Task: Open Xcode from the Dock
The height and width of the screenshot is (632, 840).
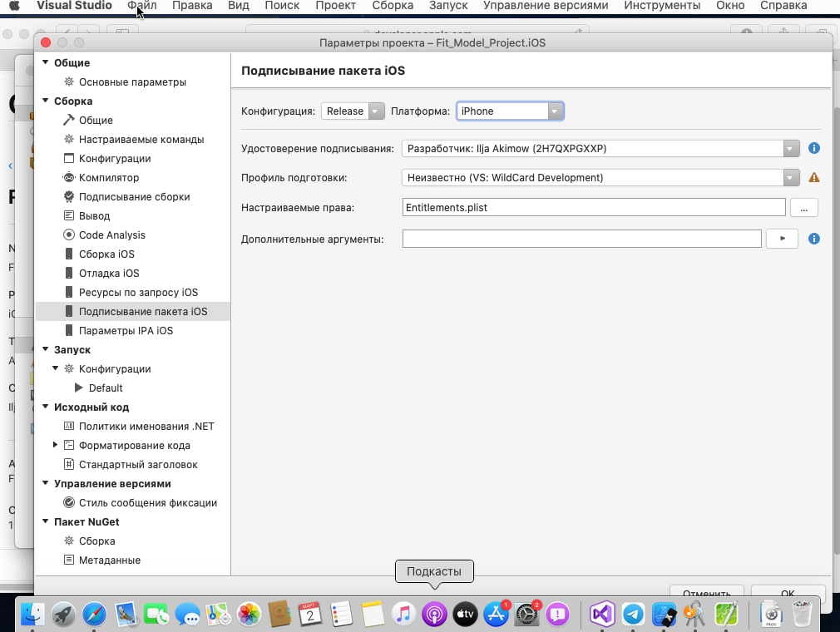Action: 664,614
